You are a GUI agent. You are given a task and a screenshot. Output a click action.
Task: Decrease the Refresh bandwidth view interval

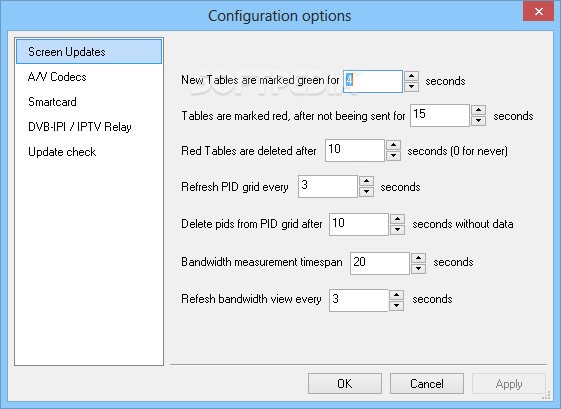(x=396, y=306)
